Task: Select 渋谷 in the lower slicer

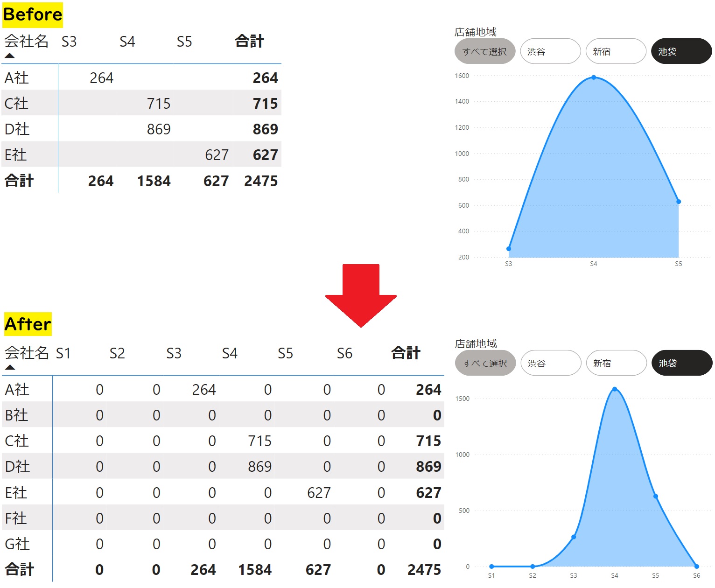Action: tap(551, 363)
